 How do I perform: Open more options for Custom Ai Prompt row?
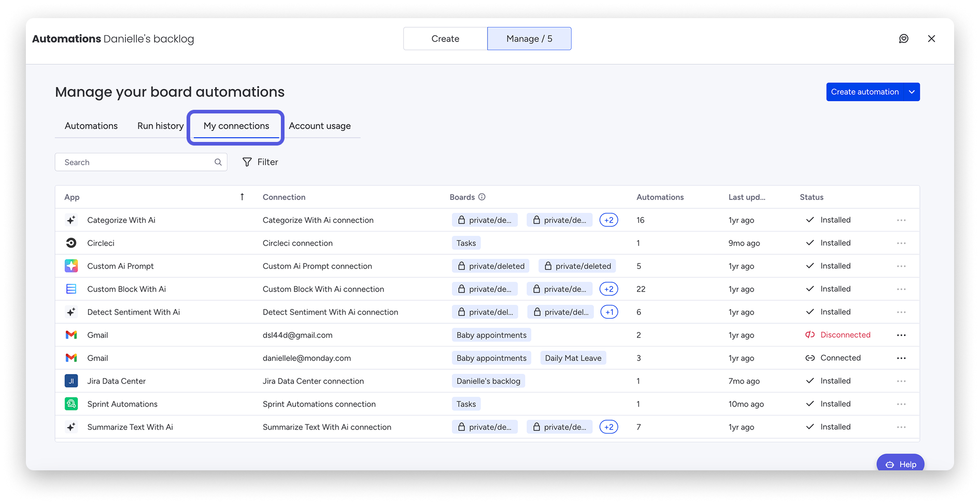901,266
